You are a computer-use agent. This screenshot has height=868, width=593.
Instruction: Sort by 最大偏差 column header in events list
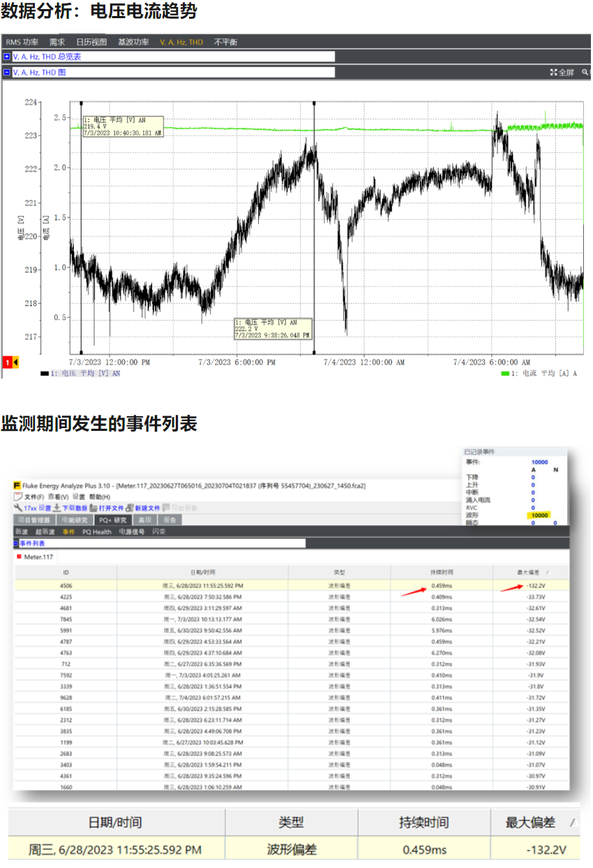click(531, 572)
